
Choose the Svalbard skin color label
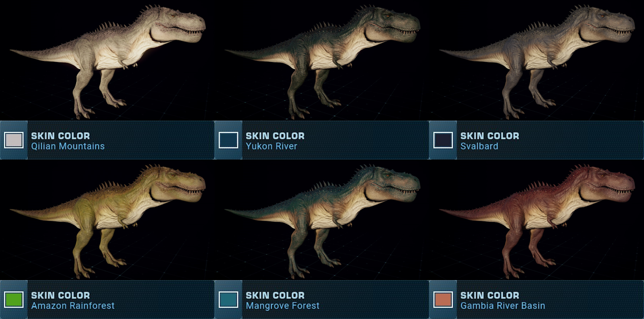coord(479,146)
